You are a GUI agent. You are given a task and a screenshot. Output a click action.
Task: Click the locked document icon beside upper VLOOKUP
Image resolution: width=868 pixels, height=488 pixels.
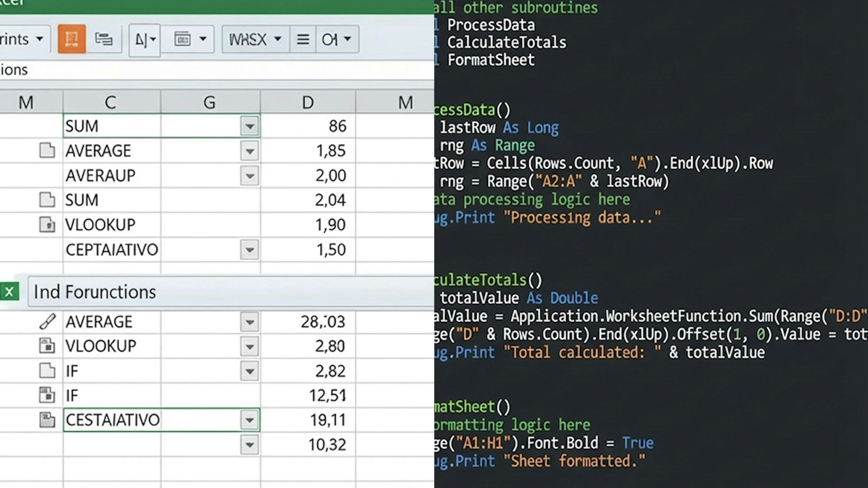point(47,225)
